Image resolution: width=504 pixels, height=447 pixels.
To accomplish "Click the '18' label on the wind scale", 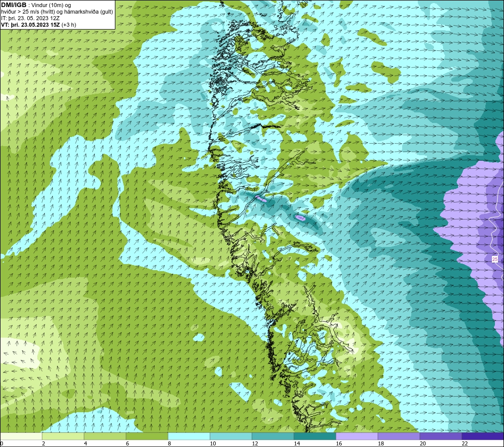I will tap(381, 443).
